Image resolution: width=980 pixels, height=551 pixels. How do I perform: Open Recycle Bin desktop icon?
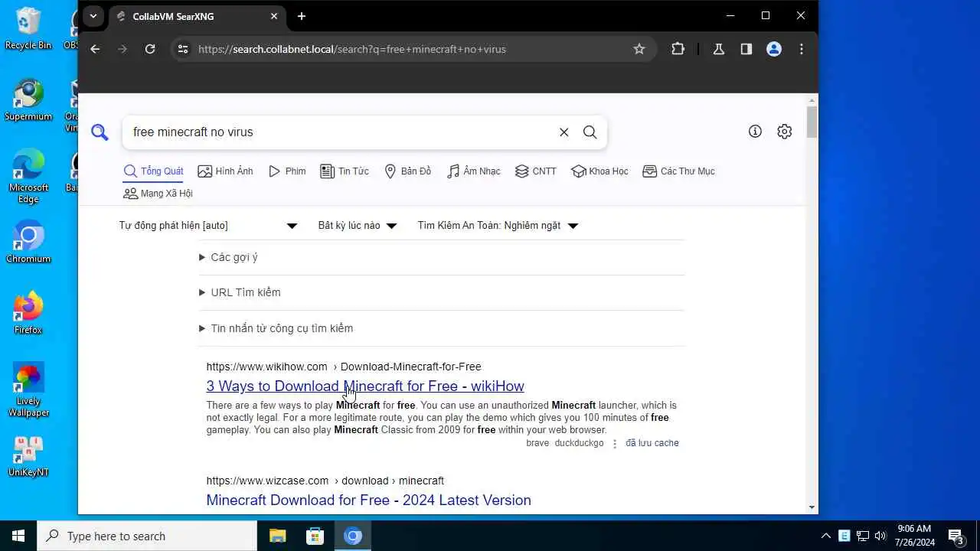tap(28, 29)
